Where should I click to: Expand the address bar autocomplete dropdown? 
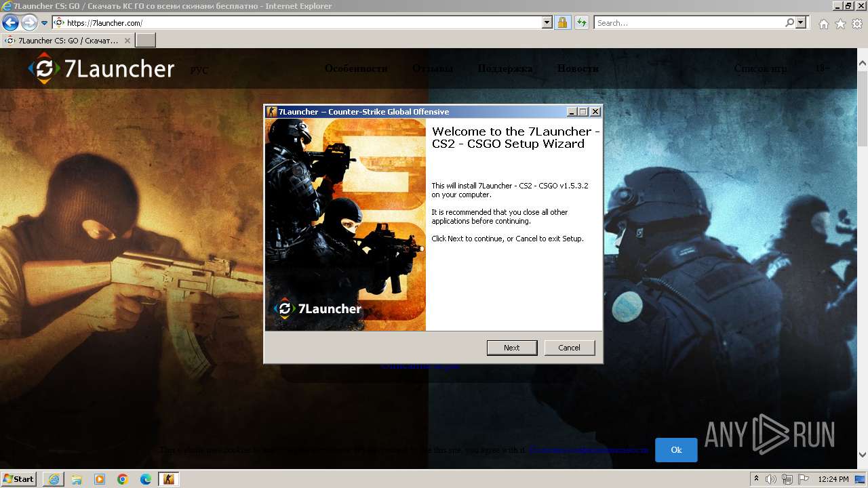547,22
